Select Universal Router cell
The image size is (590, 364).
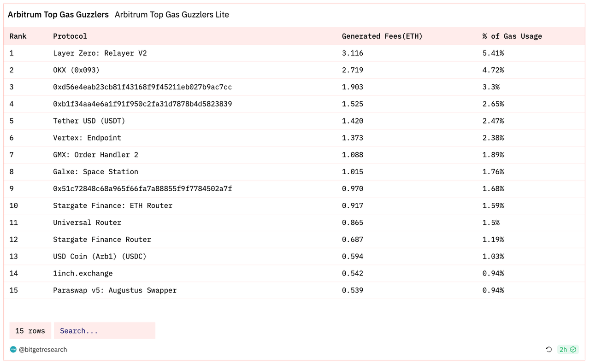click(87, 223)
